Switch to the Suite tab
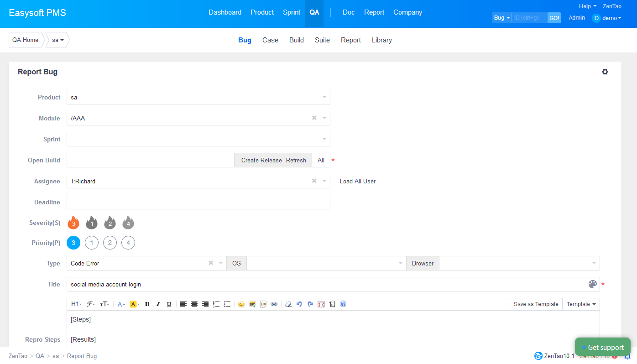 [322, 40]
